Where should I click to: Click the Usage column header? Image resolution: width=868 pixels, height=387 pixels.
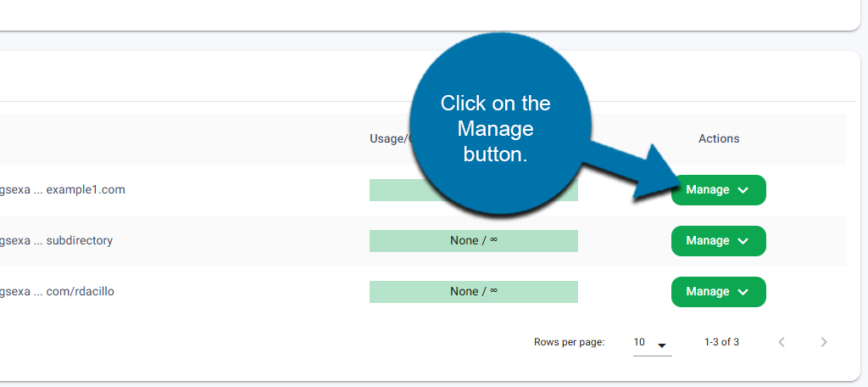(x=389, y=138)
